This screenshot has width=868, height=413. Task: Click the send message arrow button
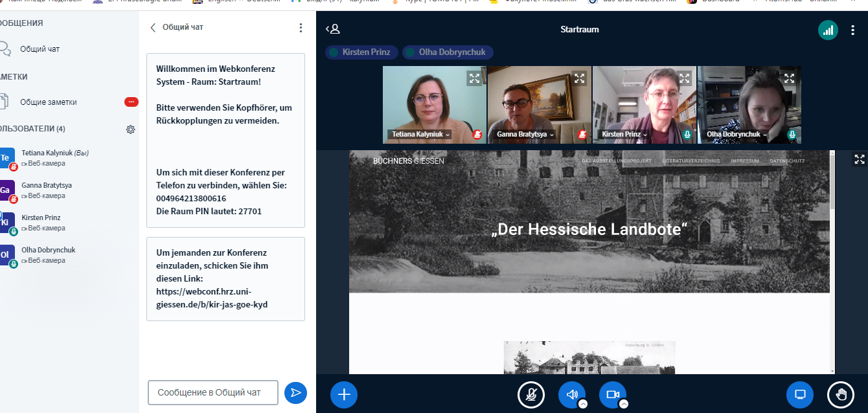(x=295, y=392)
